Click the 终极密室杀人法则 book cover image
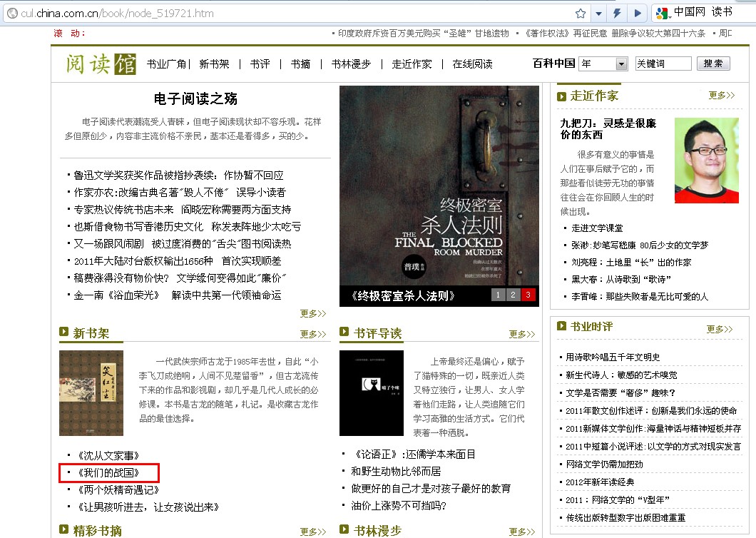The height and width of the screenshot is (538, 756). (x=439, y=186)
